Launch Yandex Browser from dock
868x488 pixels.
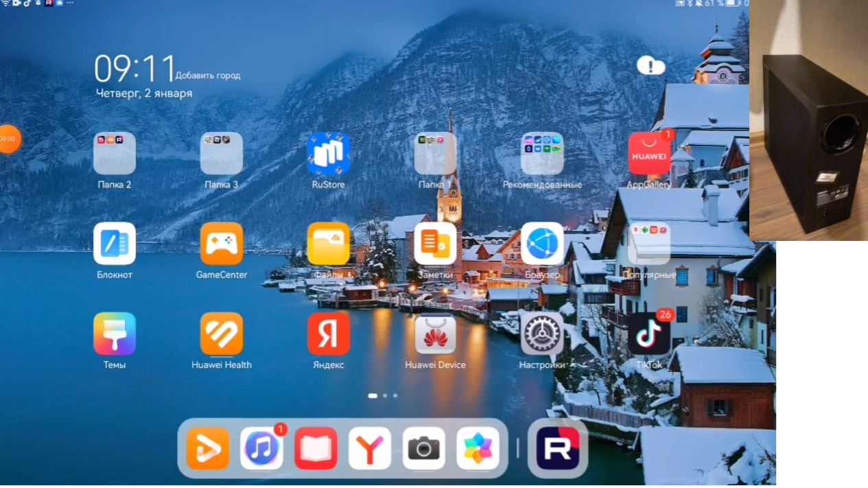(371, 448)
